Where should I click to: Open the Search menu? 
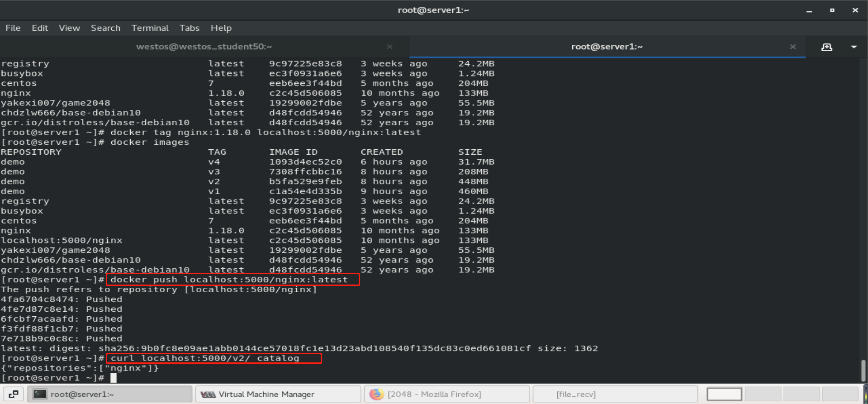point(105,28)
